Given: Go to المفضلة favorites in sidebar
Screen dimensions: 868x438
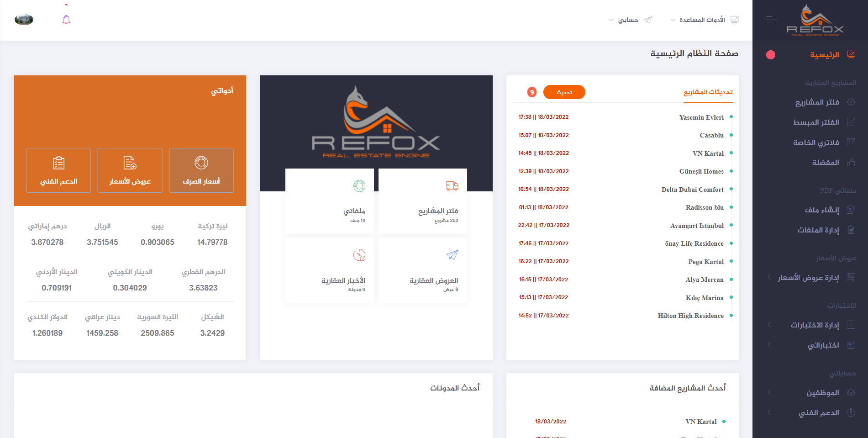Looking at the screenshot, I should coord(825,163).
